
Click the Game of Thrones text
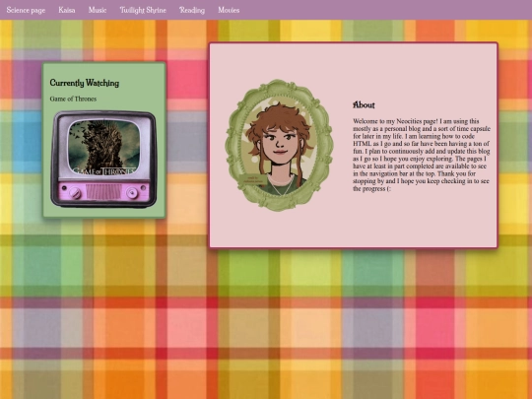[73, 99]
